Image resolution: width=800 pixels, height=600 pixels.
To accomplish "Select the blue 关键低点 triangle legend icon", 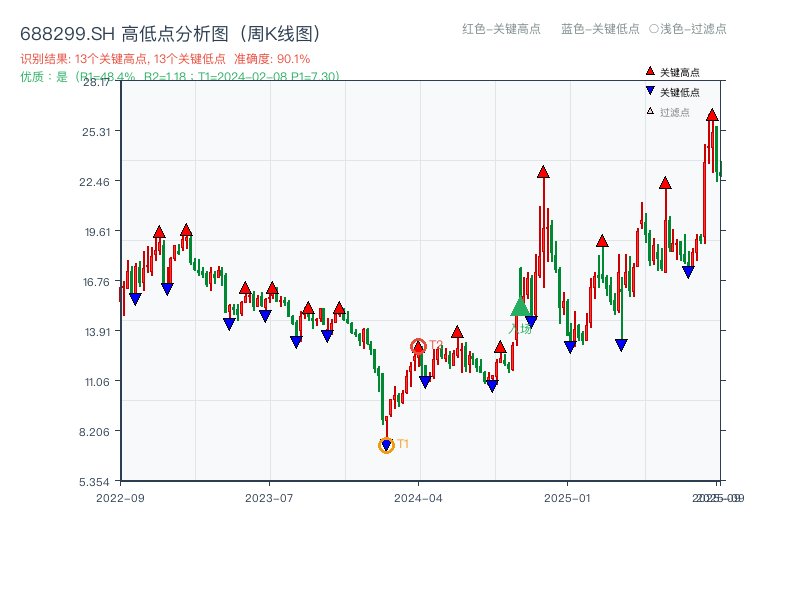I will pos(651,90).
